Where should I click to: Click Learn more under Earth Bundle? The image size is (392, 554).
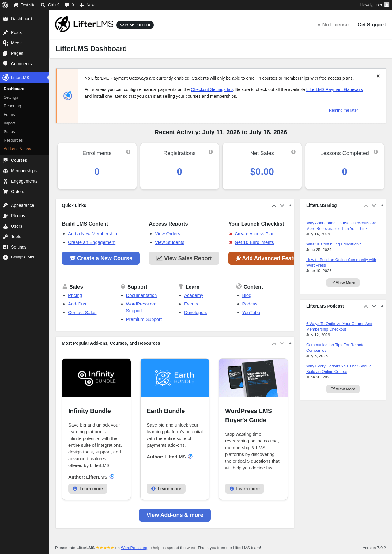coord(166,489)
